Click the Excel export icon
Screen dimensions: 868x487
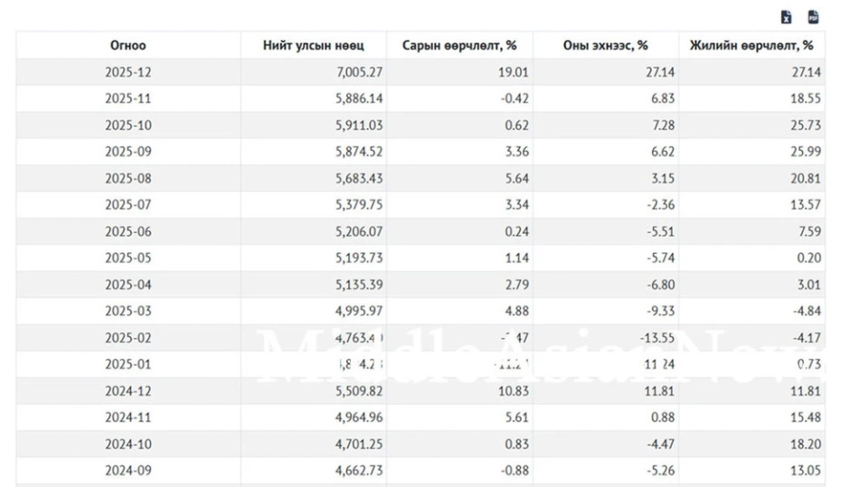[787, 17]
